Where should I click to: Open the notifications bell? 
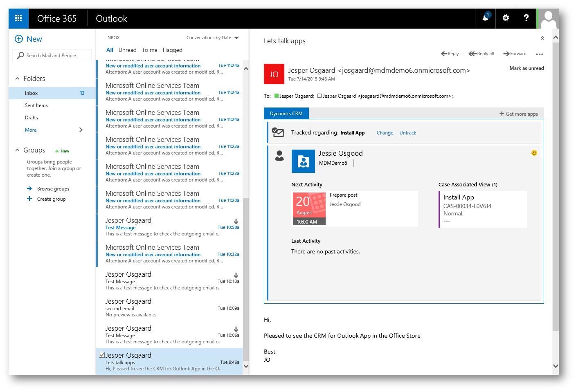(x=485, y=18)
